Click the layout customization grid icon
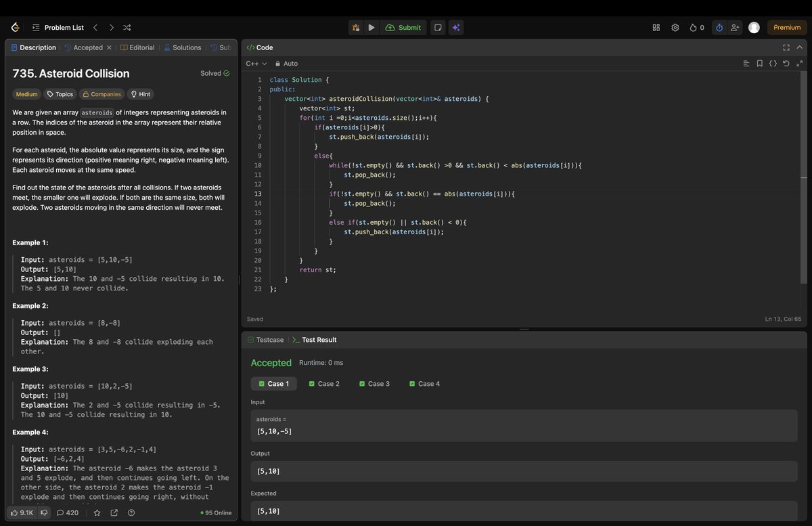 tap(656, 27)
